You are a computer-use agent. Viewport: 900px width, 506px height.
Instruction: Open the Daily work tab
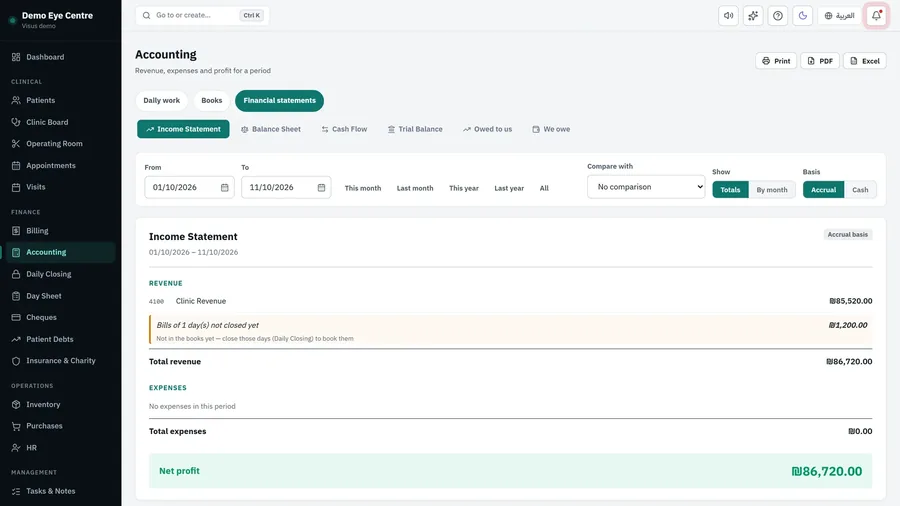point(161,100)
